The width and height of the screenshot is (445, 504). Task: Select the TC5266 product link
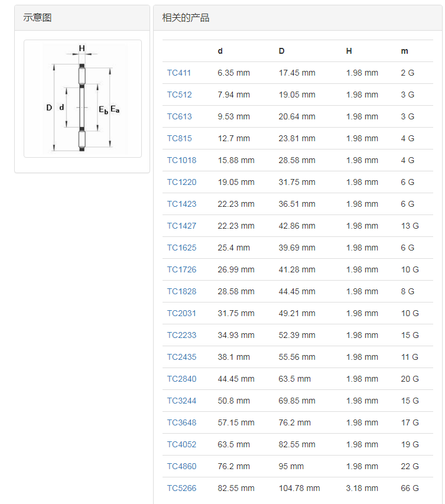click(x=180, y=488)
